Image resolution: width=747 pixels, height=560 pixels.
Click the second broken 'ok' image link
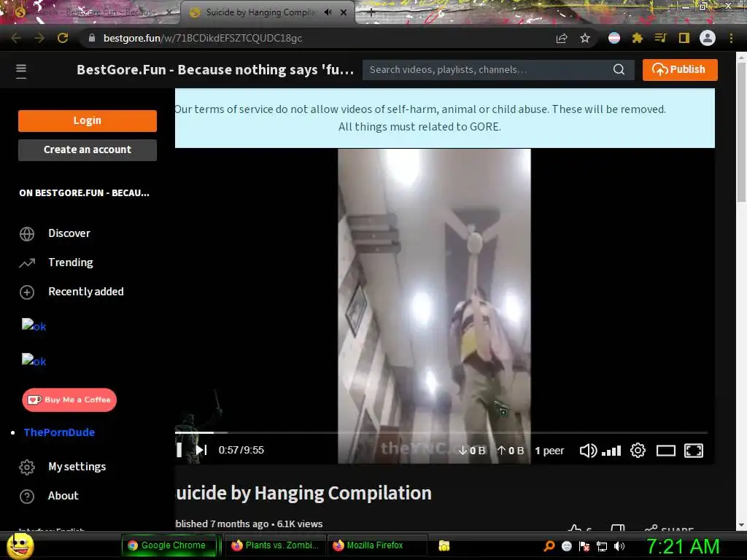34,360
